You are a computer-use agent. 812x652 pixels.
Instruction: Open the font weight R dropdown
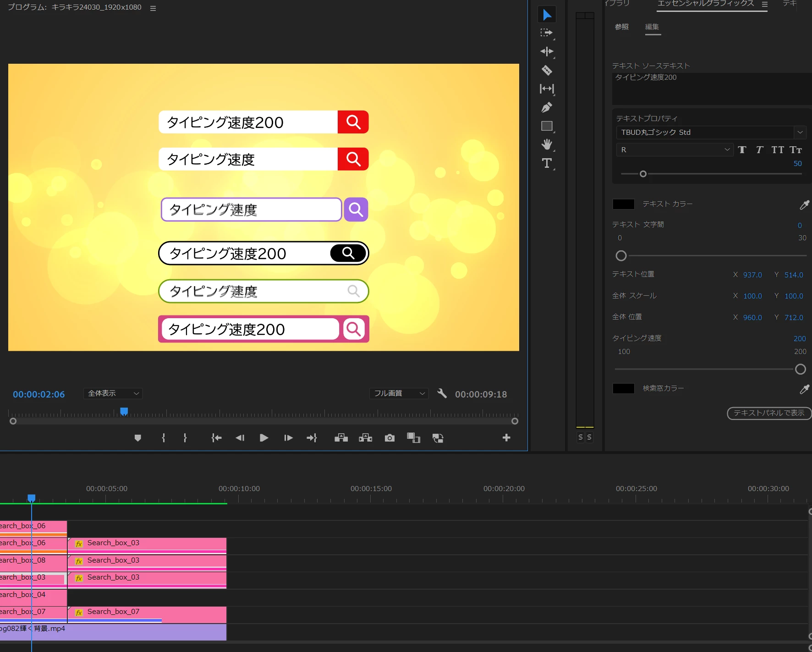pos(675,150)
